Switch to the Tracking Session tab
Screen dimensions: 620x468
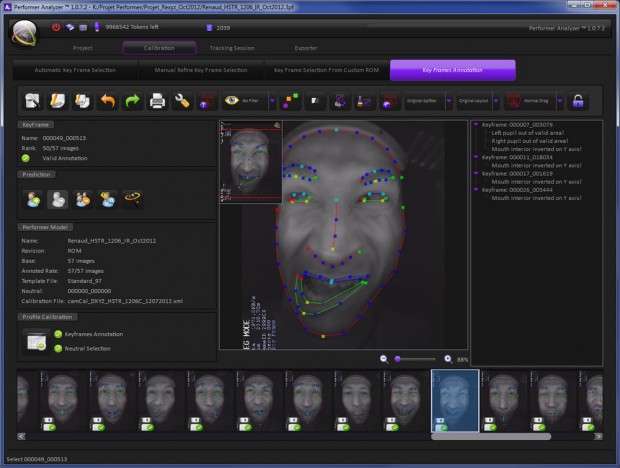(230, 47)
